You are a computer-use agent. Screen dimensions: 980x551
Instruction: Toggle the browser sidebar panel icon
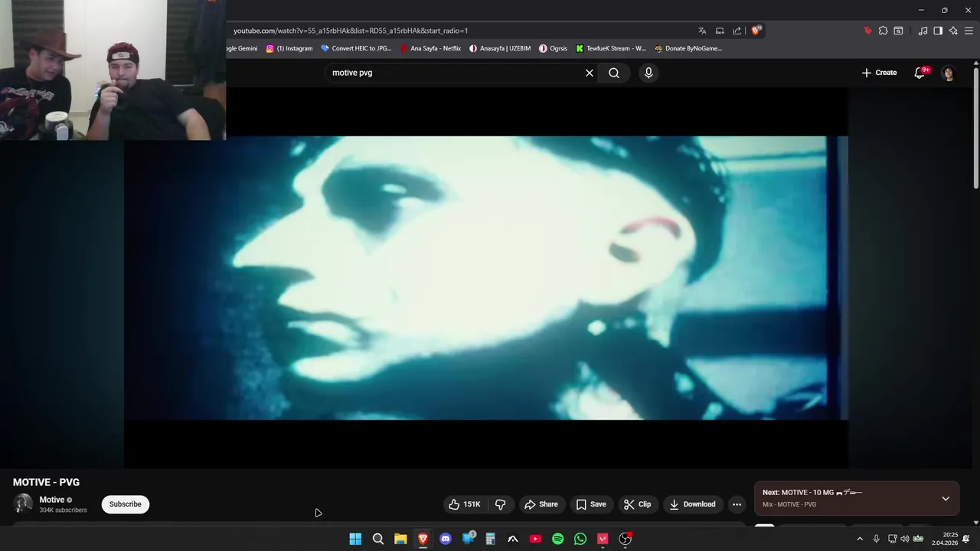tap(938, 31)
